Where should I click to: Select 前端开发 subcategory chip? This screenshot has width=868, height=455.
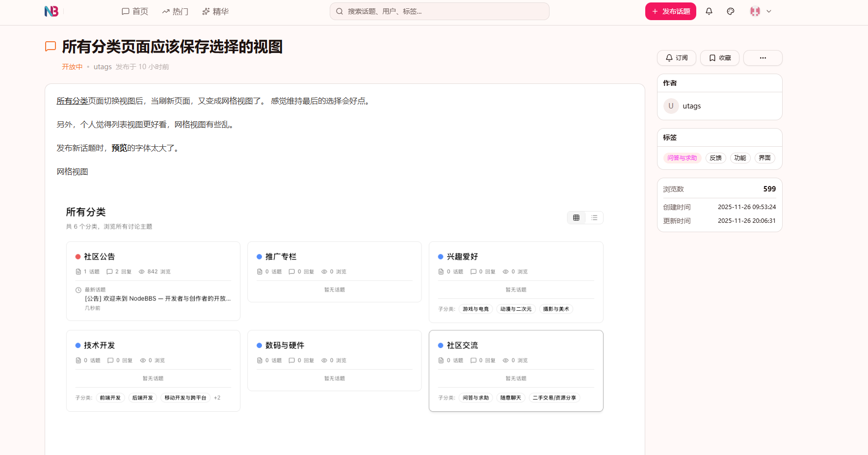(x=110, y=398)
